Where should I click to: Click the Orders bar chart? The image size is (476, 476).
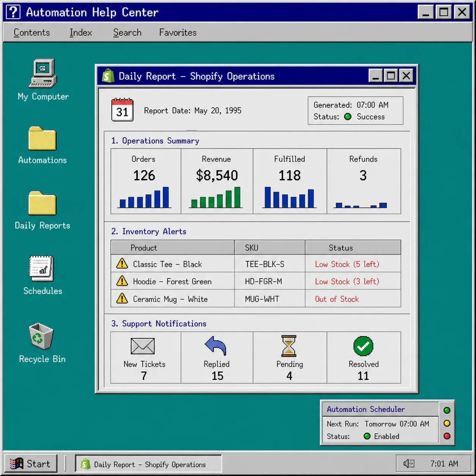coord(144,197)
